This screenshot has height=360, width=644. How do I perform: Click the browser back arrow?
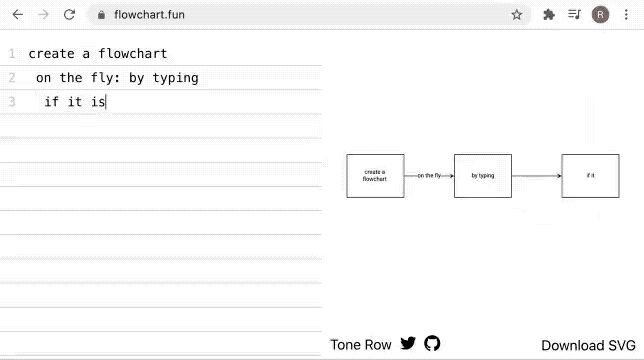point(18,15)
